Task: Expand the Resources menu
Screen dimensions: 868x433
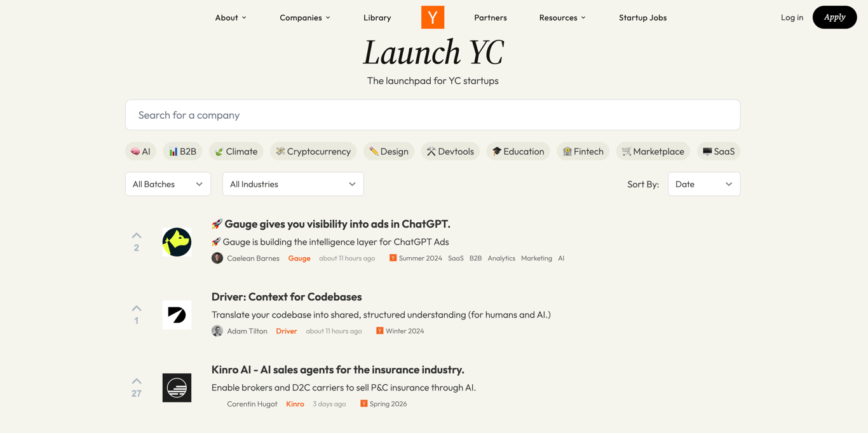Action: point(562,18)
